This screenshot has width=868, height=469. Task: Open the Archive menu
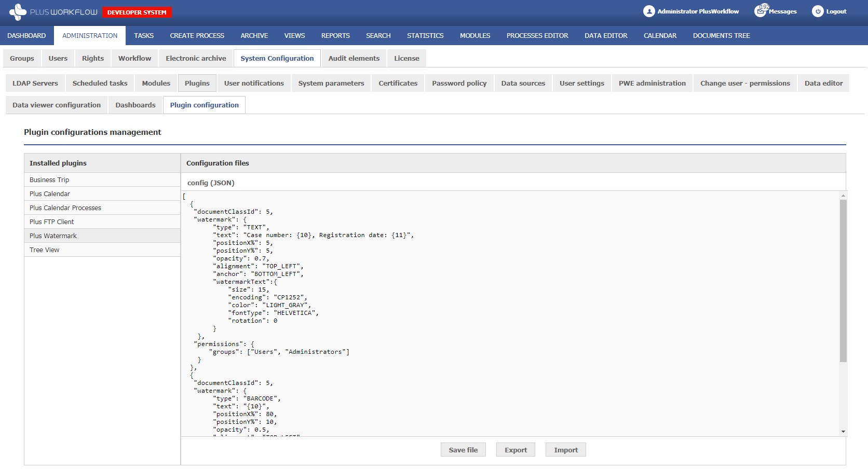click(254, 36)
